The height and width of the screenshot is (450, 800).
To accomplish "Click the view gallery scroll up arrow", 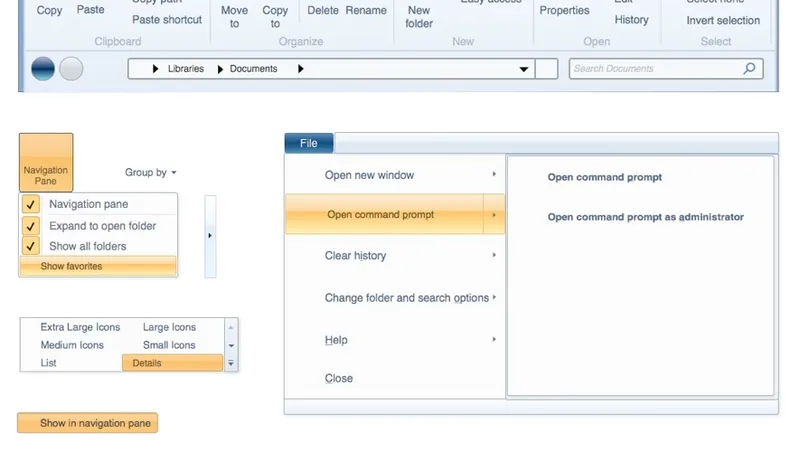I will (231, 328).
